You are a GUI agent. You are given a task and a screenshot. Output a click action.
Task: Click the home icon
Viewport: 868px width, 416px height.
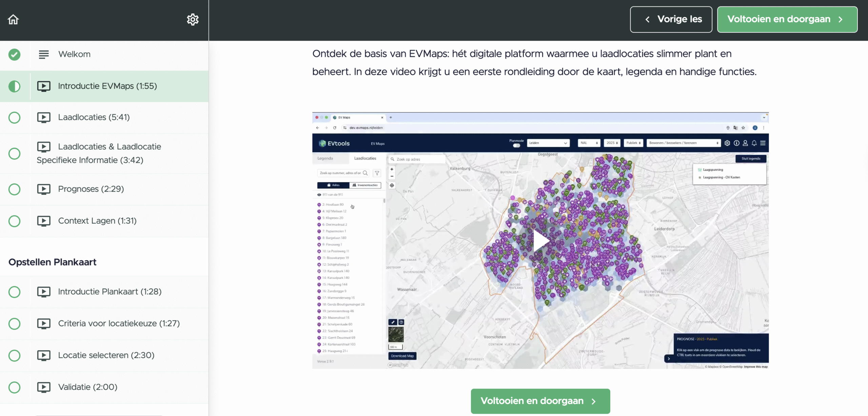[x=13, y=19]
